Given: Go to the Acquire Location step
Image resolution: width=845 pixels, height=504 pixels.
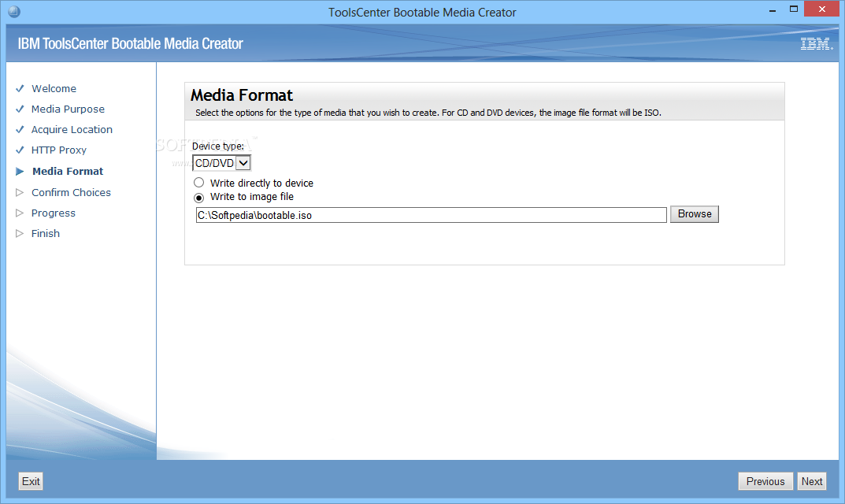Looking at the screenshot, I should click(x=72, y=129).
